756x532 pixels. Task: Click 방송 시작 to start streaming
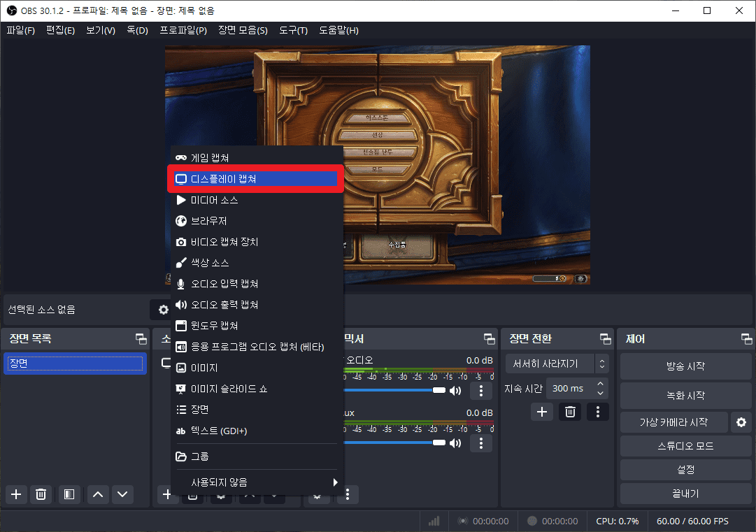point(685,366)
